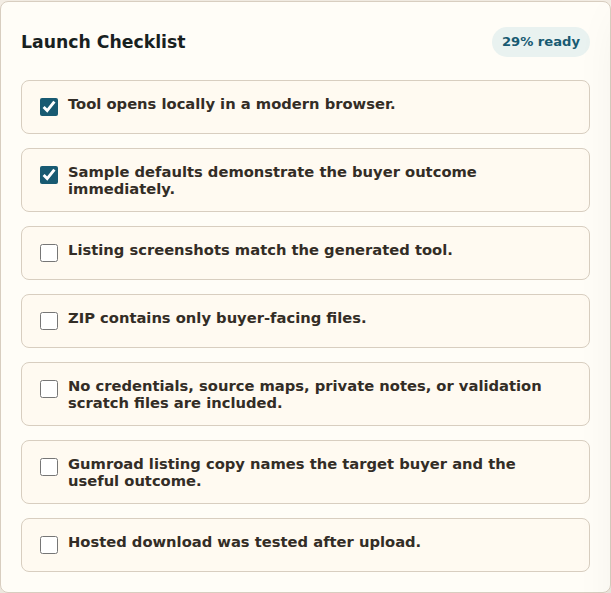Click the 'Launch Checklist' heading

coord(103,42)
